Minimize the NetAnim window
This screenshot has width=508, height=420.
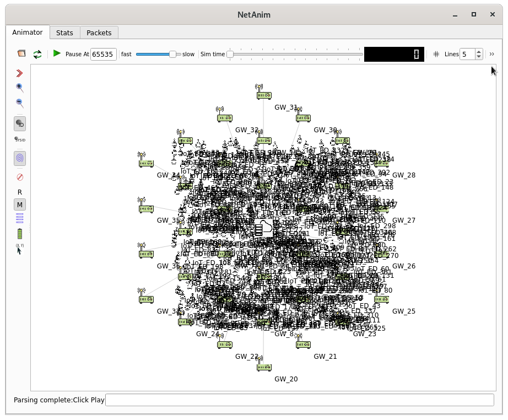click(455, 14)
